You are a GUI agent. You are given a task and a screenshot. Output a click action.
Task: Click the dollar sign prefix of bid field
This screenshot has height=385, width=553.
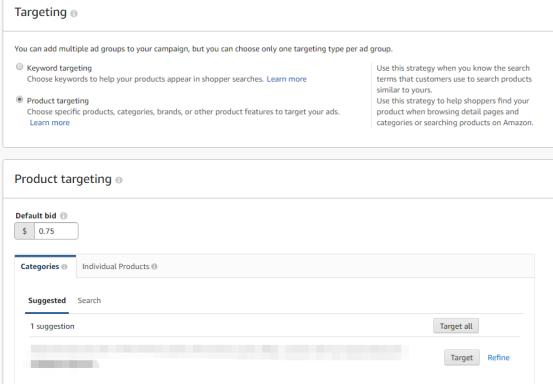click(24, 231)
